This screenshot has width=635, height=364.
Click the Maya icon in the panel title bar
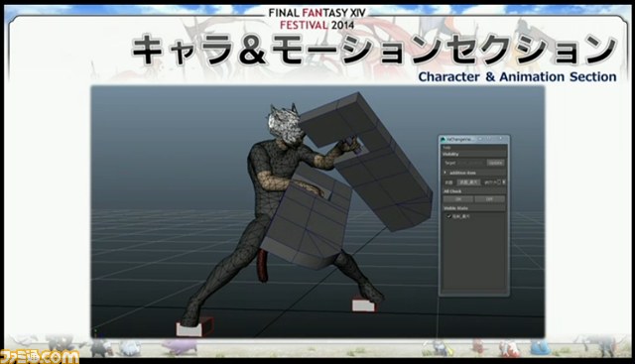[444, 139]
